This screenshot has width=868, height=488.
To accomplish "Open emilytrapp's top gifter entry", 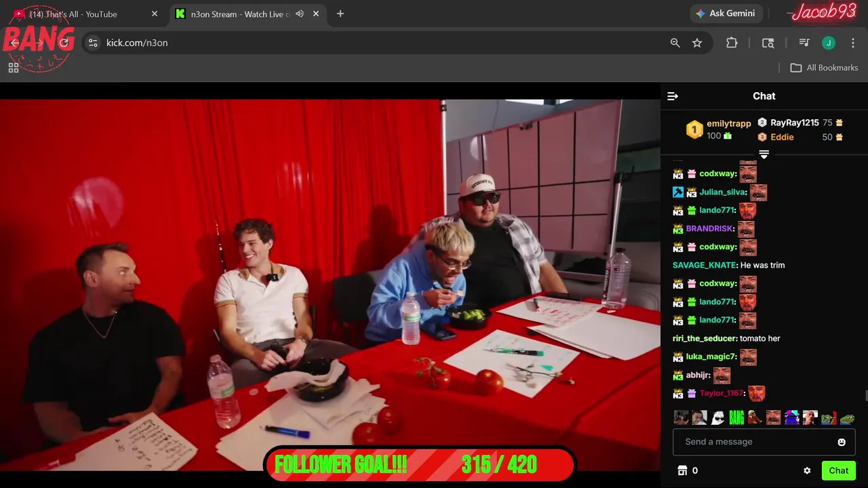I will [719, 129].
